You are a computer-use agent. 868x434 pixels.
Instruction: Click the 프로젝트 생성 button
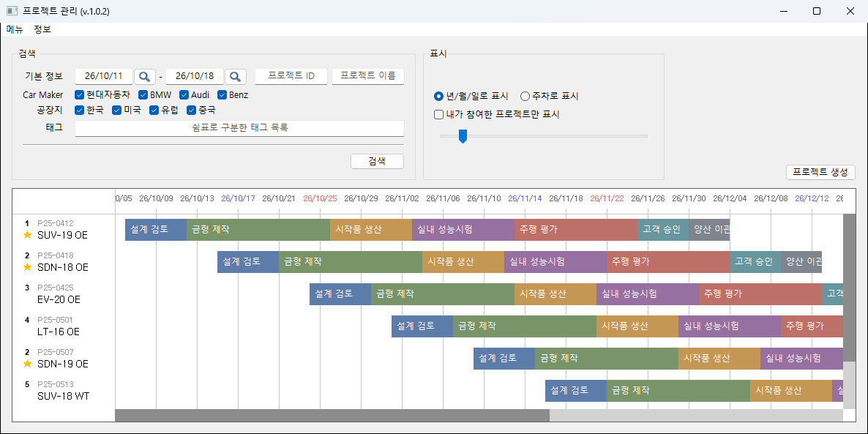coord(820,172)
